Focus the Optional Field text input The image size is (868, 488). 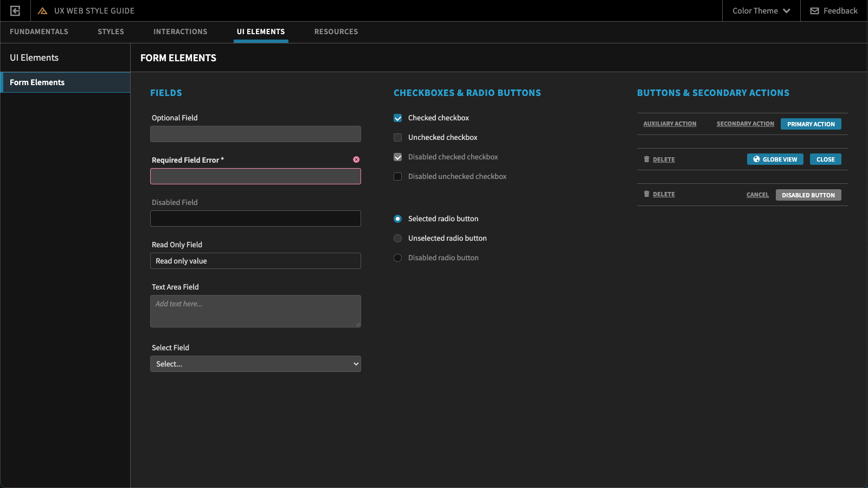click(255, 134)
